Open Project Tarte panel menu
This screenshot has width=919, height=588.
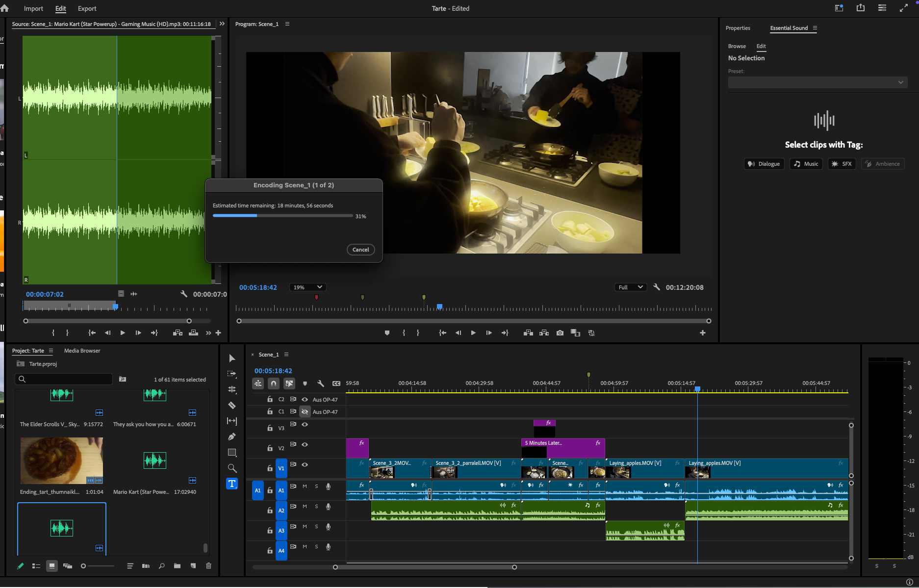point(51,351)
